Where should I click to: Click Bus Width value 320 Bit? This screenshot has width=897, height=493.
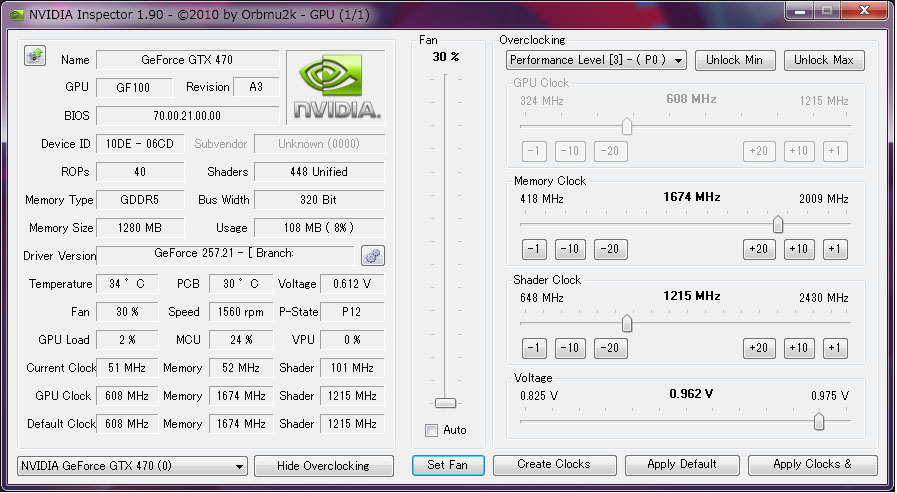tap(319, 200)
